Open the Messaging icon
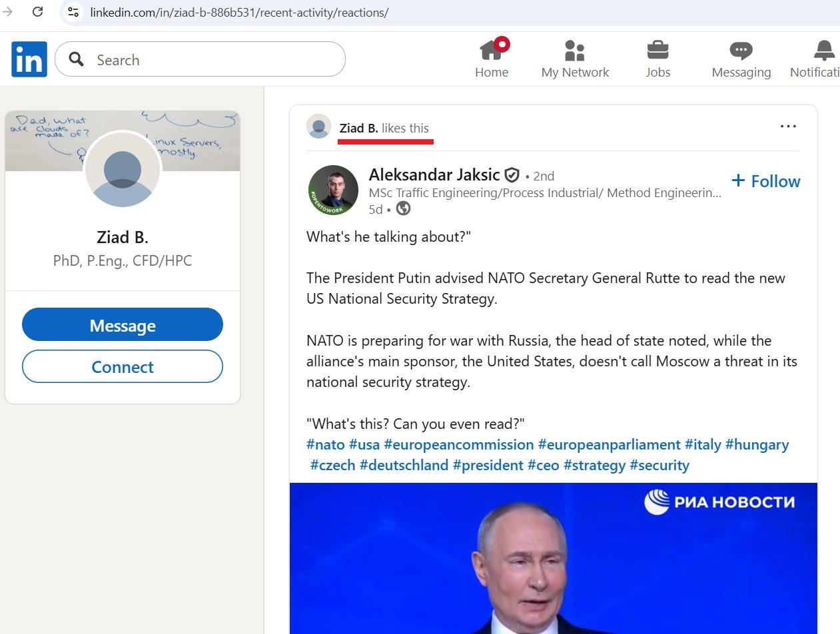The height and width of the screenshot is (634, 840). click(x=741, y=50)
